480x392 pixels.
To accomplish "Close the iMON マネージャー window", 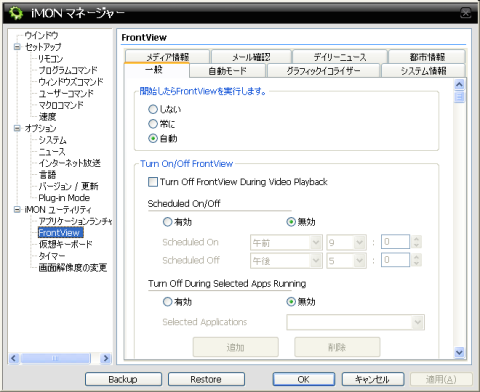I will [465, 13].
